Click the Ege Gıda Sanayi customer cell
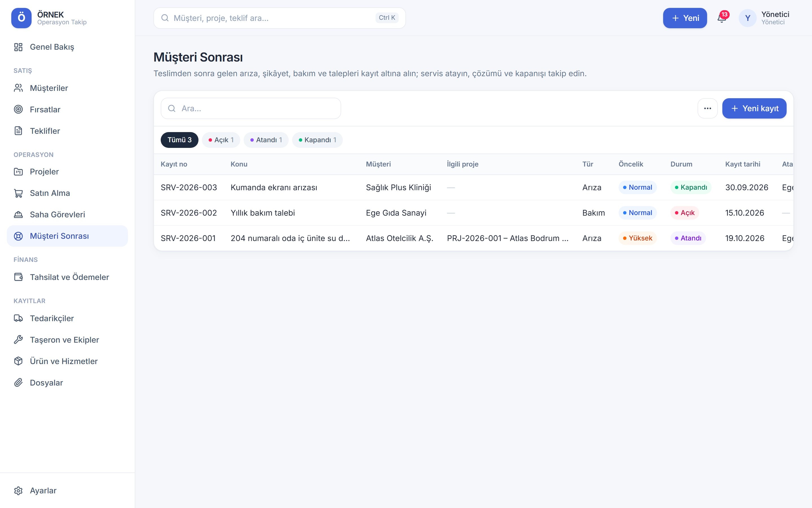 click(x=396, y=213)
